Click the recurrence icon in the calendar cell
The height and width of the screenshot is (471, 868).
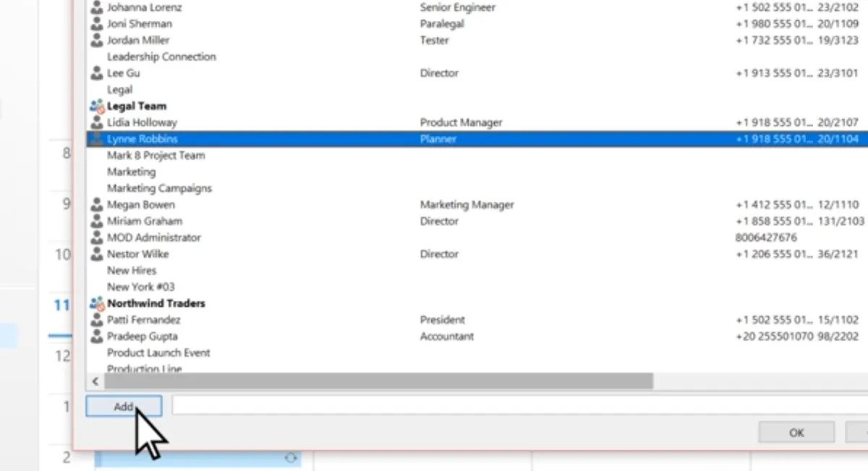pos(292,457)
